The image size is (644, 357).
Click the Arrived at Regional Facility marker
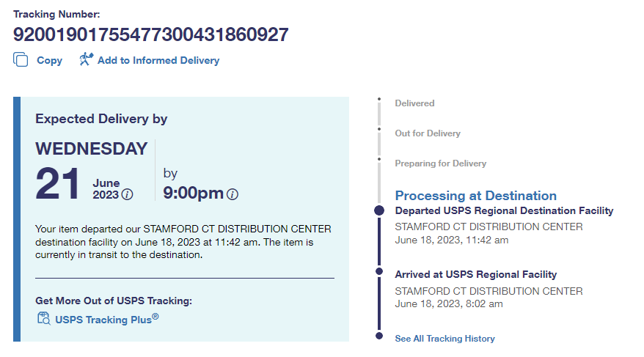(379, 271)
